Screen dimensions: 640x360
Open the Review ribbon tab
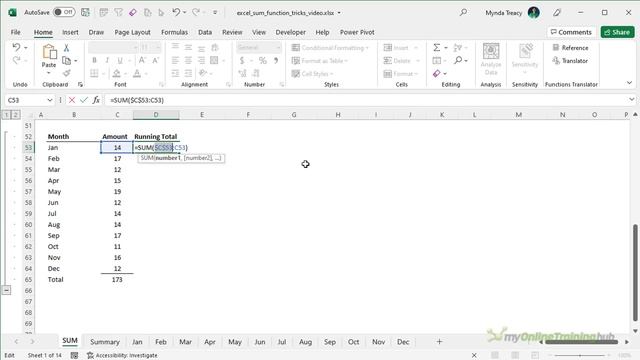(232, 32)
